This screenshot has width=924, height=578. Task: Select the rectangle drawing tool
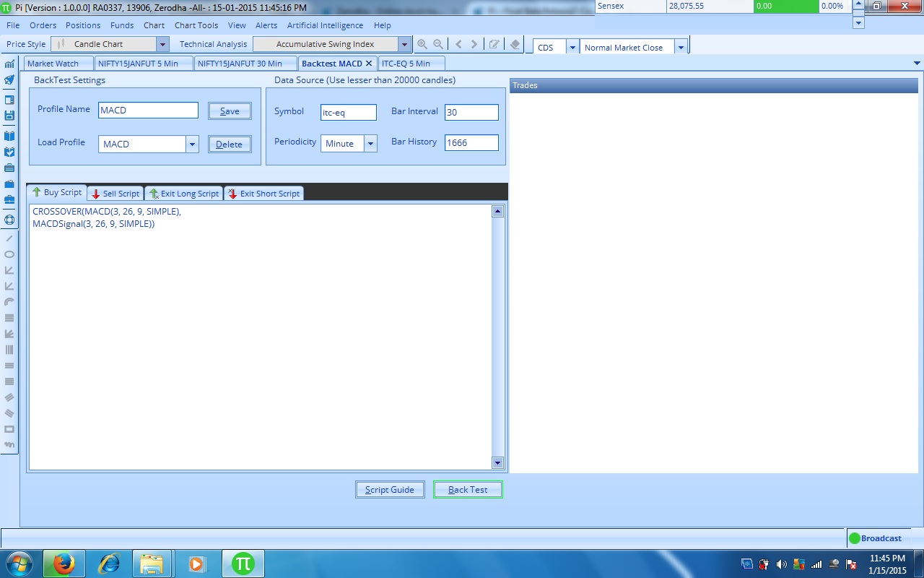(x=9, y=429)
